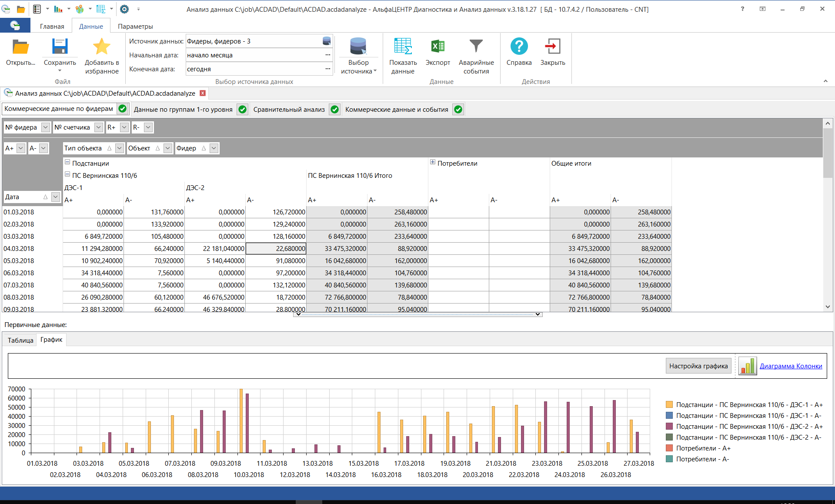Click the Show data table icon

(403, 47)
